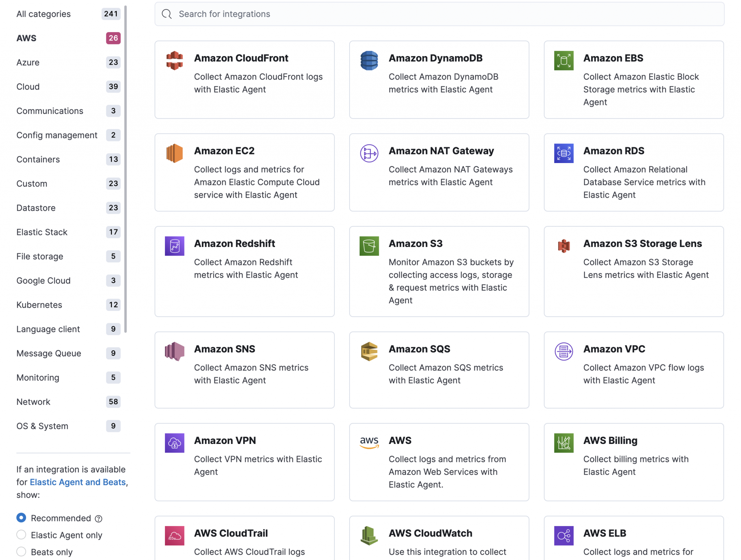Click the Amazon EC2 orange icon

pyautogui.click(x=174, y=153)
